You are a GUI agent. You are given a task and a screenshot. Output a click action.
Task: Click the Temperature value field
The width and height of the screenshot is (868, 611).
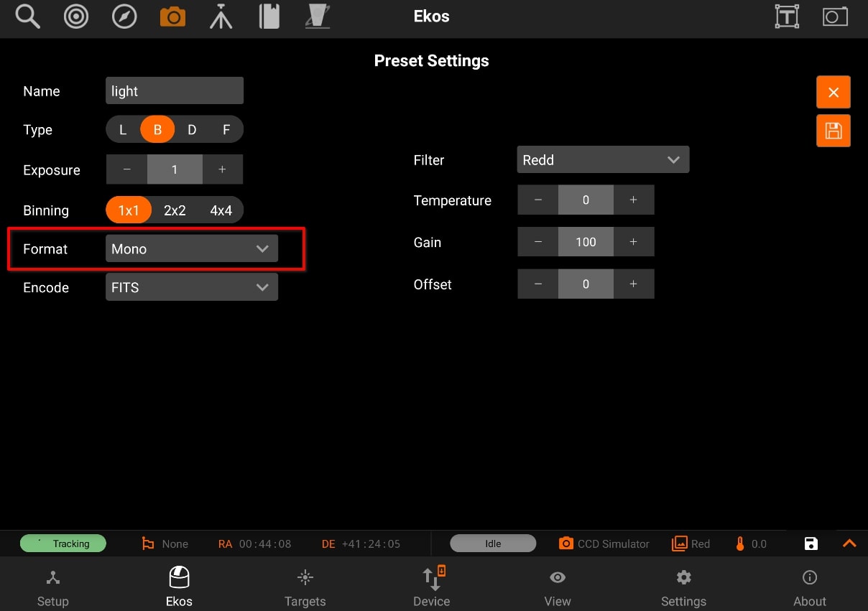[x=586, y=200]
